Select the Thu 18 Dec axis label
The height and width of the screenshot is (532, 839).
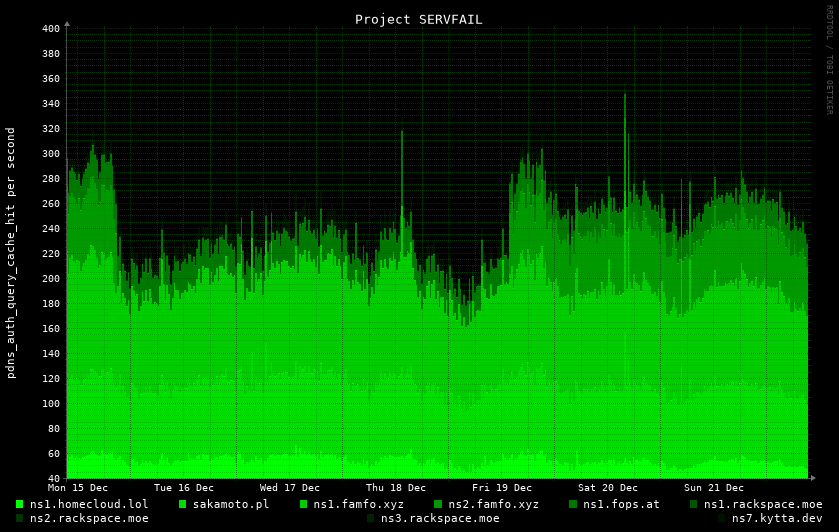point(396,488)
